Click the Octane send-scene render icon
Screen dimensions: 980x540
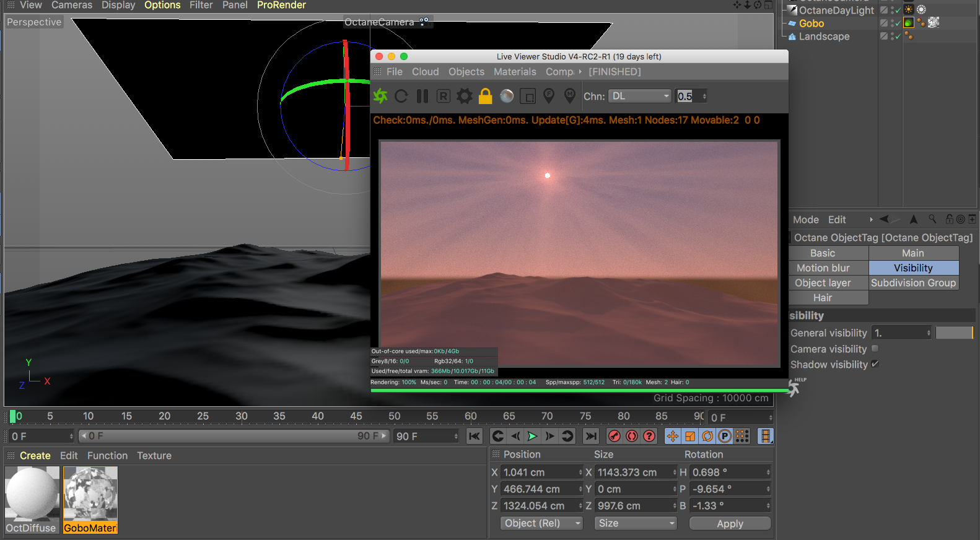click(x=380, y=96)
